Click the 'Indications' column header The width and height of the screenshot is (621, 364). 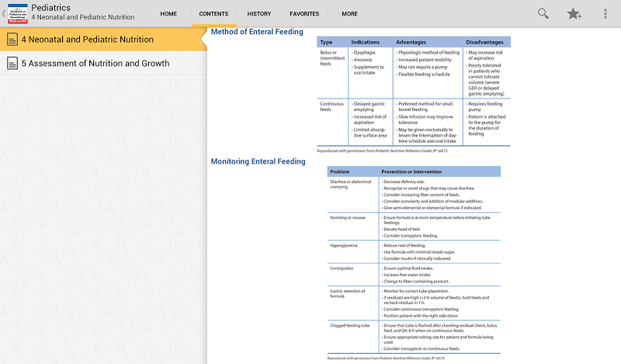365,42
